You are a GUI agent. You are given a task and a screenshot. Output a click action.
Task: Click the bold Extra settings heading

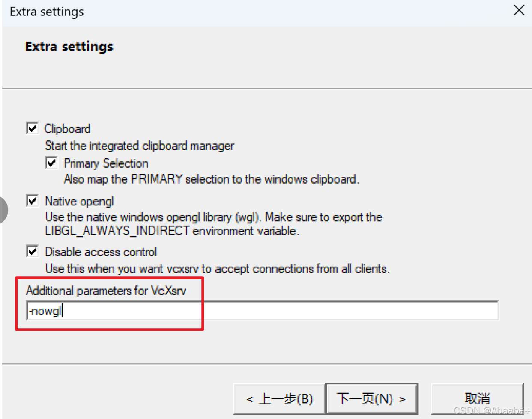coord(69,46)
